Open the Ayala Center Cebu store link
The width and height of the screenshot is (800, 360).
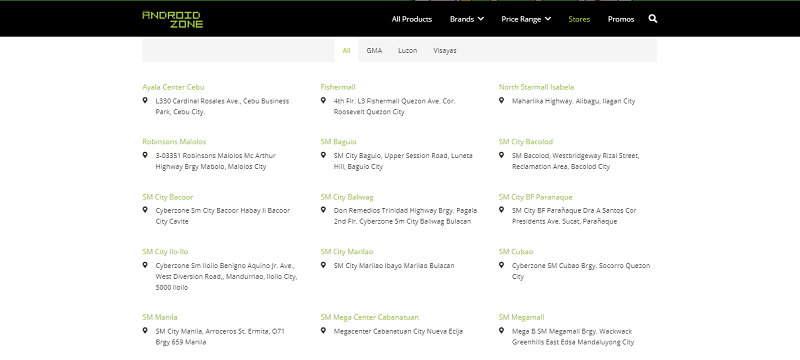coord(173,87)
